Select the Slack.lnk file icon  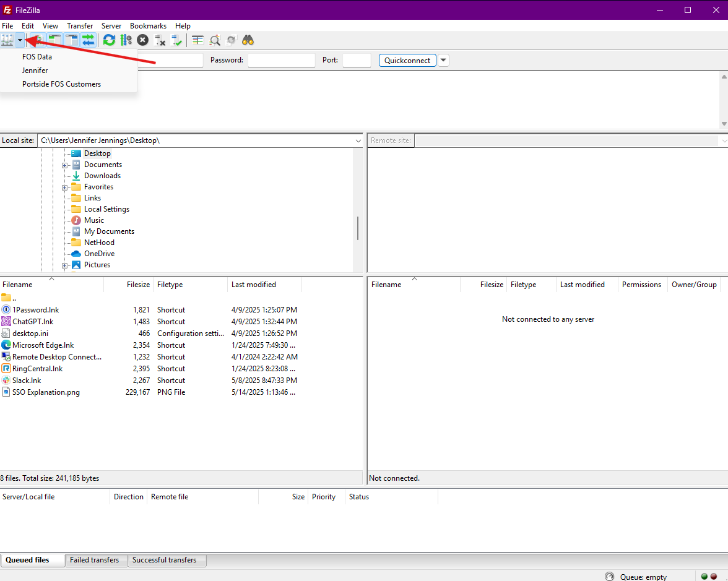click(6, 380)
